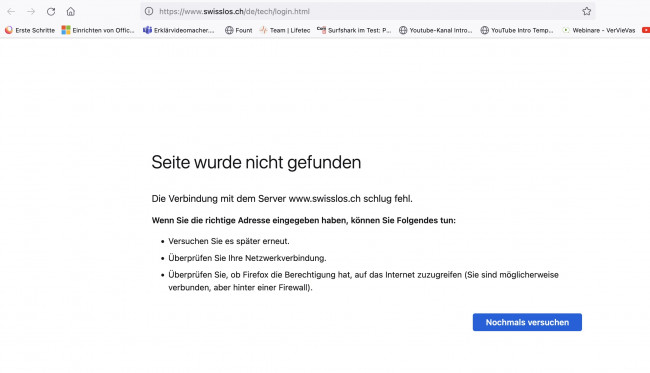
Task: Open the Surfshark im Test bookmark
Action: click(x=354, y=30)
